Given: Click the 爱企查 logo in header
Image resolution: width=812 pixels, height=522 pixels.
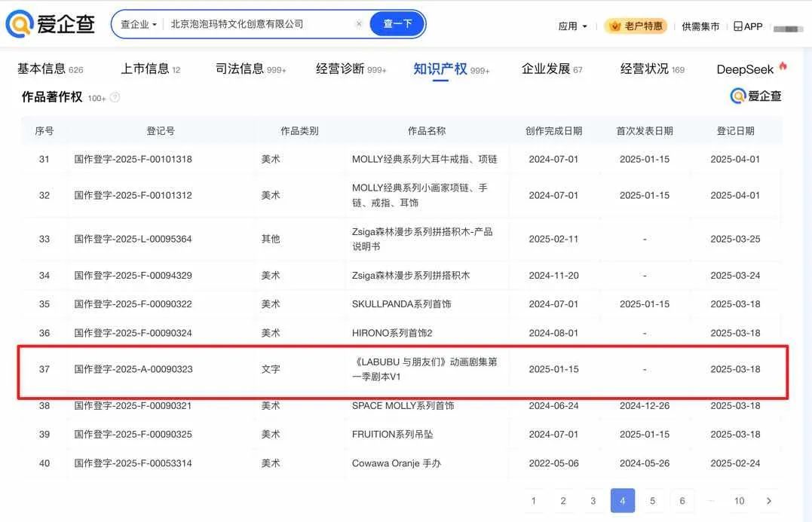Looking at the screenshot, I should click(51, 24).
